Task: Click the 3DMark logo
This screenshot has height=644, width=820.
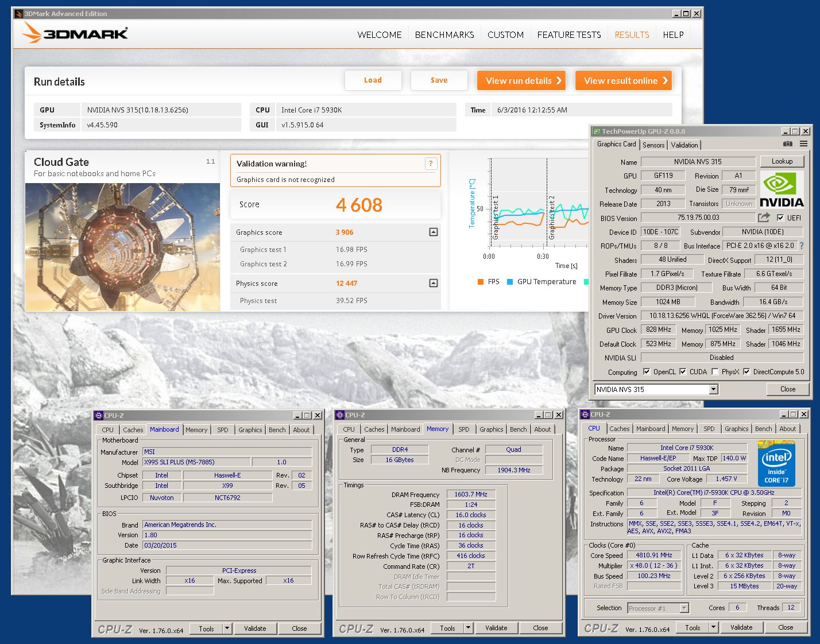Action: (x=75, y=33)
